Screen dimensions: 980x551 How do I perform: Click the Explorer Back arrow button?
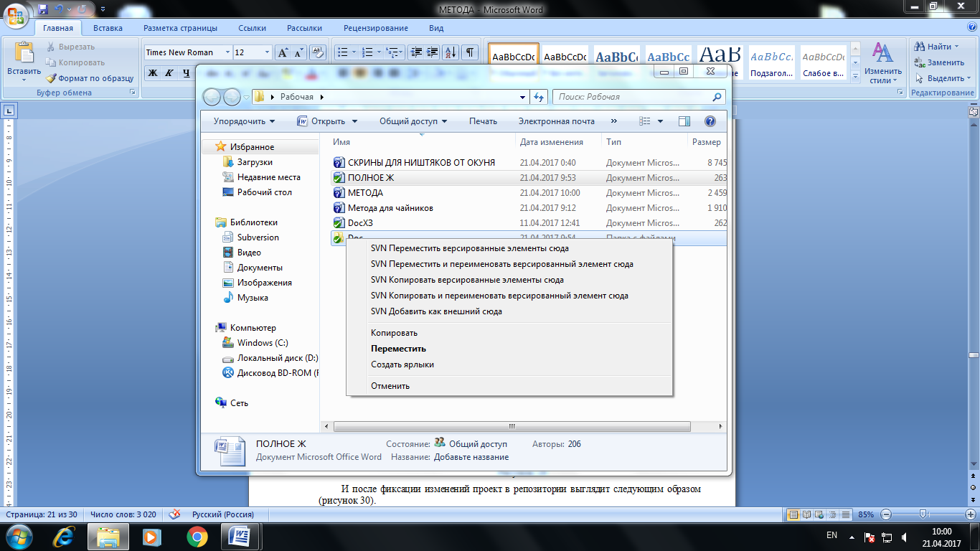click(212, 97)
